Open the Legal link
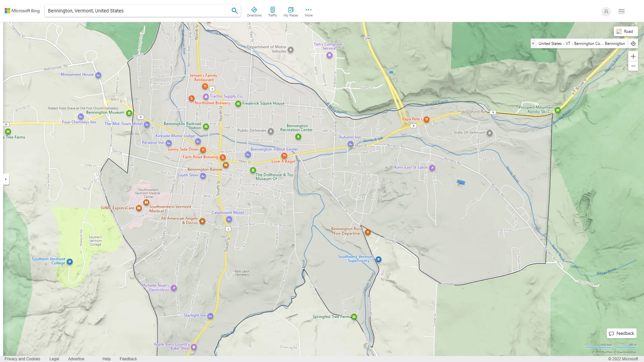 point(54,359)
